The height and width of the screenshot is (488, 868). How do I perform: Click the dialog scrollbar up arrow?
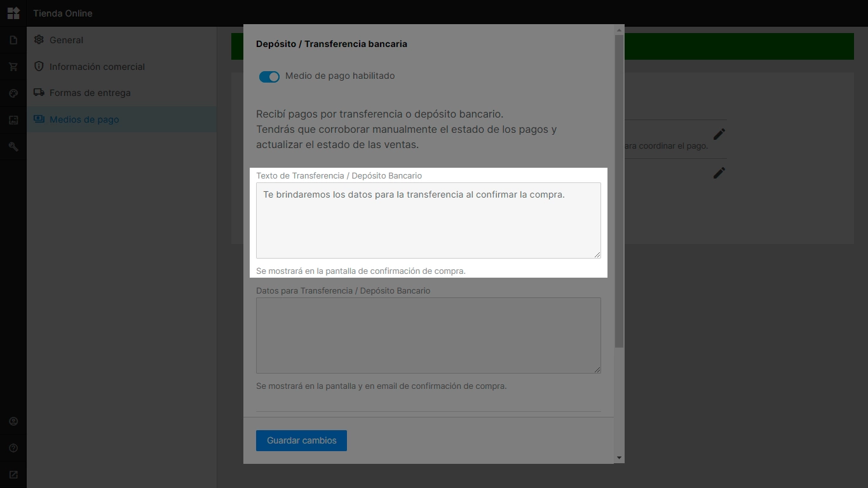619,30
